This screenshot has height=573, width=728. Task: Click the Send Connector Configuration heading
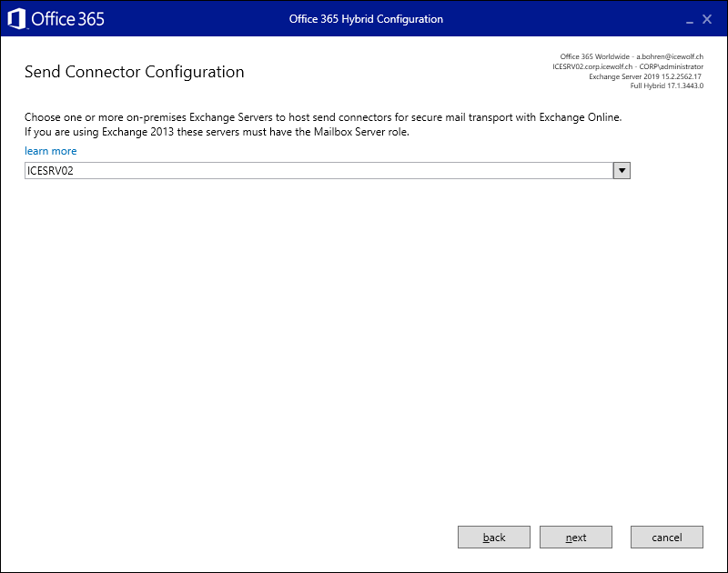[134, 72]
